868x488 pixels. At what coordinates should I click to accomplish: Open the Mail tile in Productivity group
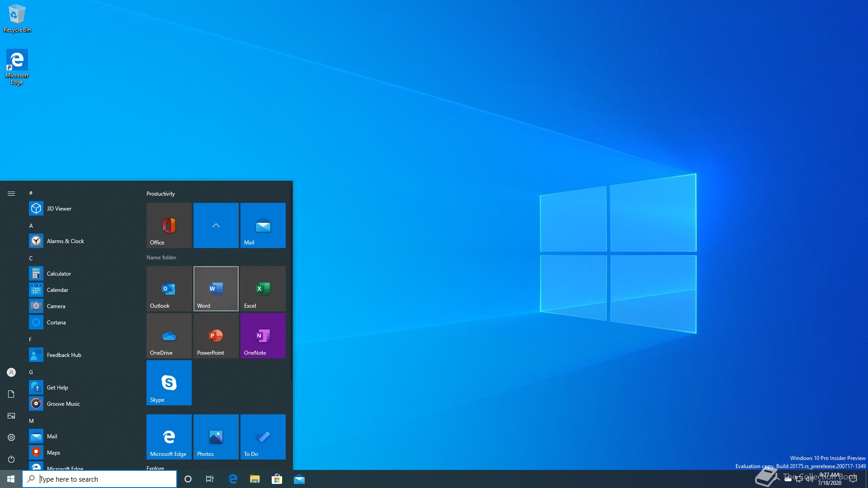[263, 225]
